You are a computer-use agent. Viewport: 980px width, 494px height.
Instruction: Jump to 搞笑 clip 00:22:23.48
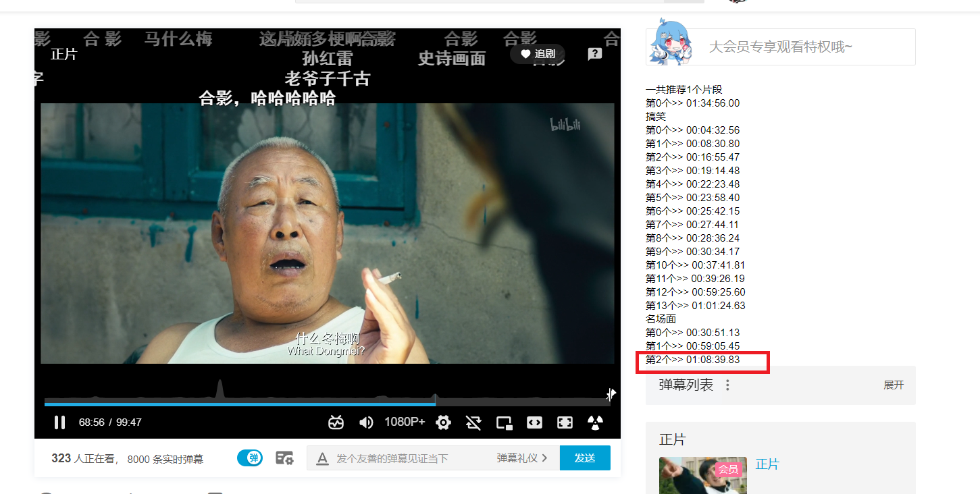pyautogui.click(x=692, y=184)
